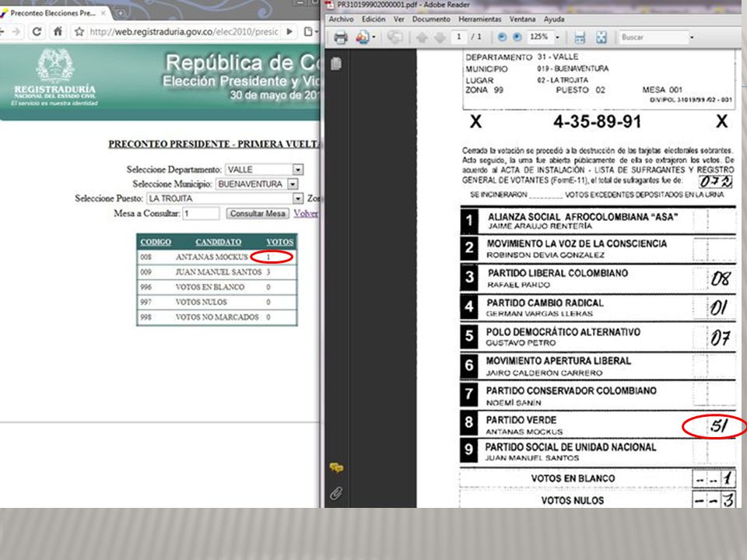The height and width of the screenshot is (560, 747).
Task: Click the zoom out icon in Reader
Action: click(502, 37)
